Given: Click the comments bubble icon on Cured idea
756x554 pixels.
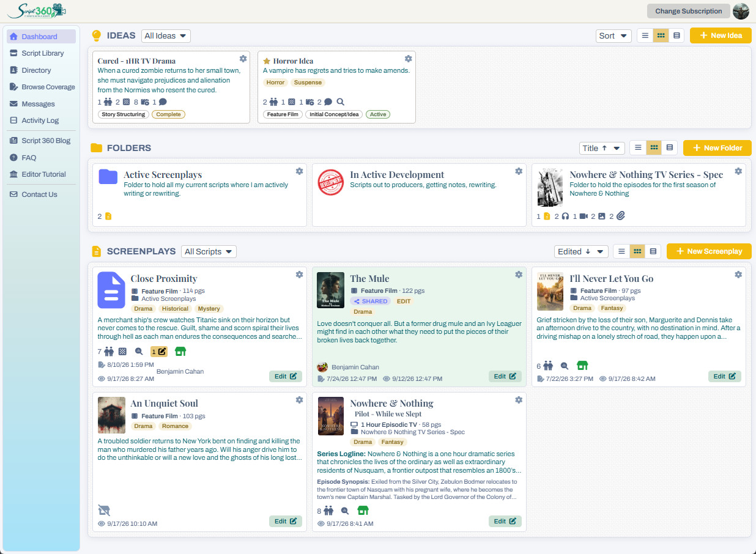Looking at the screenshot, I should [x=163, y=102].
